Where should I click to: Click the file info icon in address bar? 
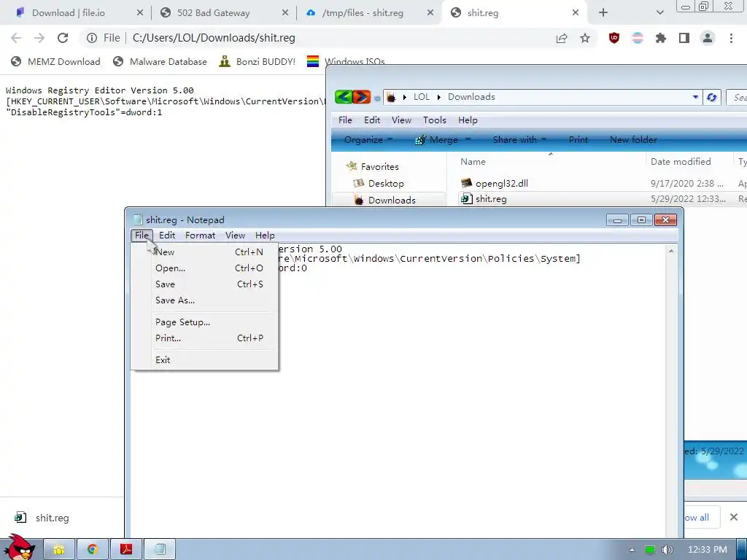92,38
